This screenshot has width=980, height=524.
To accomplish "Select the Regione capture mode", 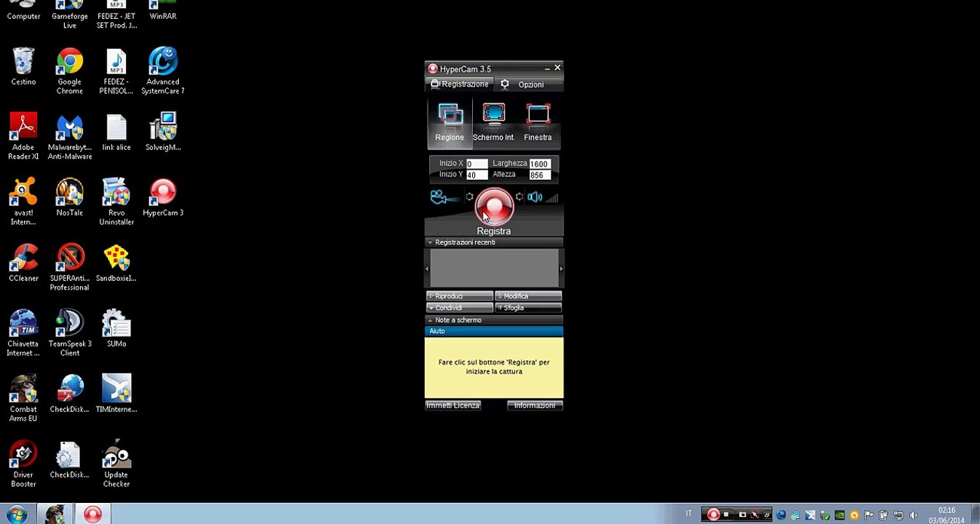I will point(450,122).
